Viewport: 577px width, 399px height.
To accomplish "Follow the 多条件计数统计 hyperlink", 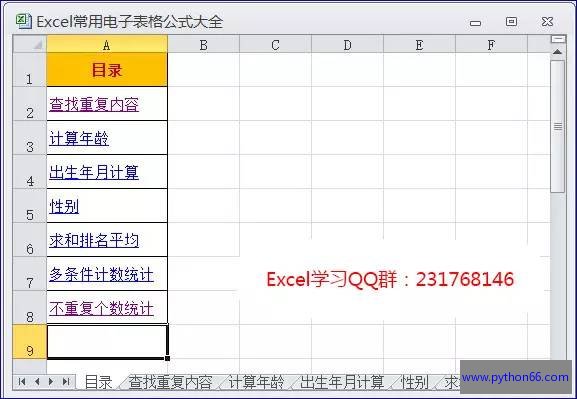I will point(102,275).
